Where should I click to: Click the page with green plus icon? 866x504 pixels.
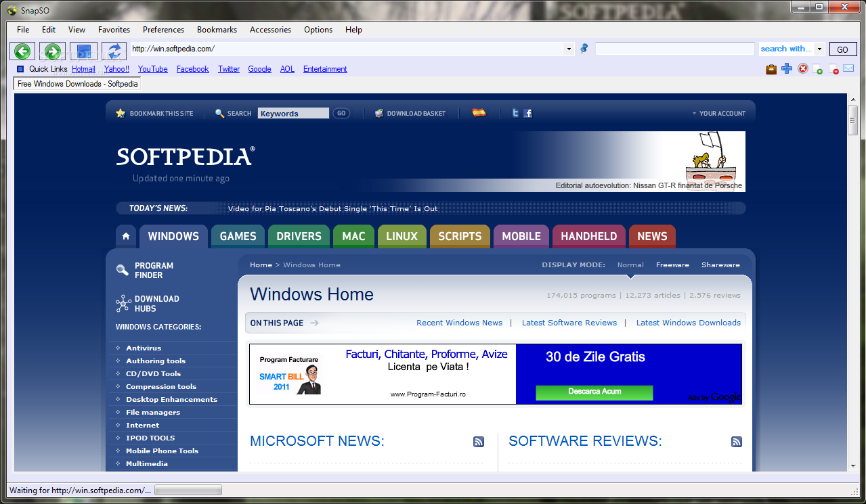coord(818,69)
